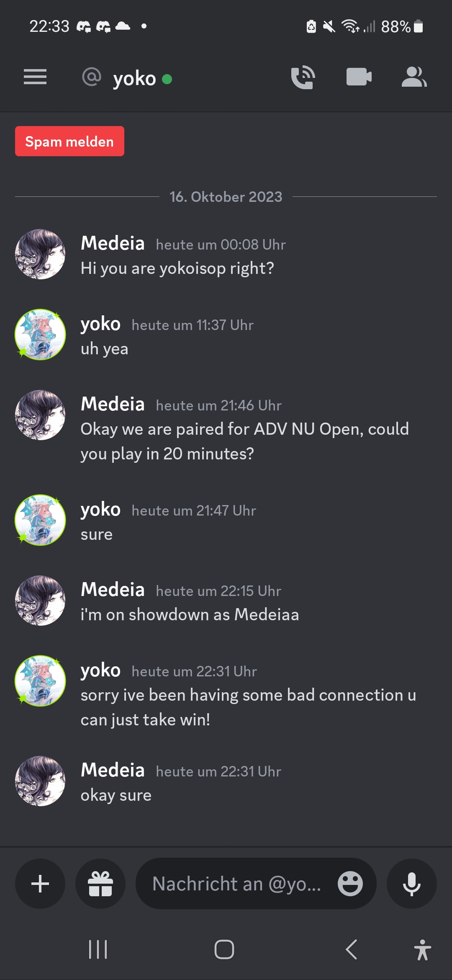The height and width of the screenshot is (980, 452).
Task: Open yoko's profile from header name
Action: tap(134, 78)
